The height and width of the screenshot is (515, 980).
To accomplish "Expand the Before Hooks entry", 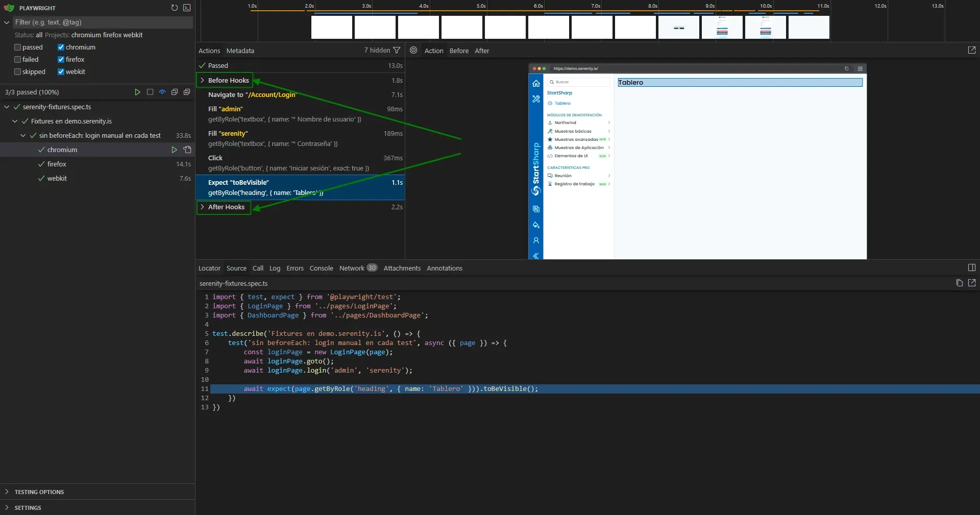I will [203, 80].
